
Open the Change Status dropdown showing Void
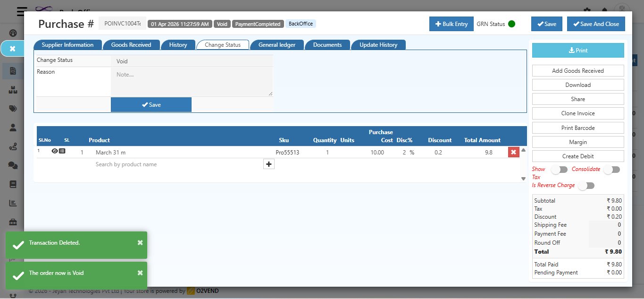(x=192, y=61)
